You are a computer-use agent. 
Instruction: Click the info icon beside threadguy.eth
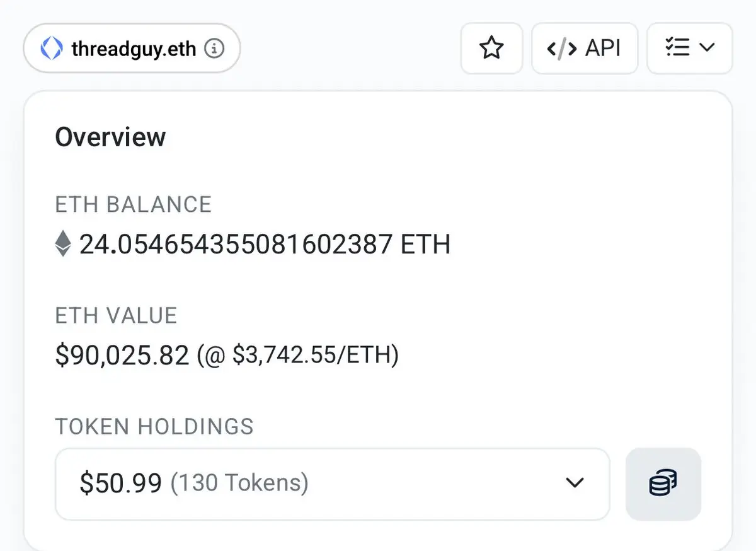[215, 49]
